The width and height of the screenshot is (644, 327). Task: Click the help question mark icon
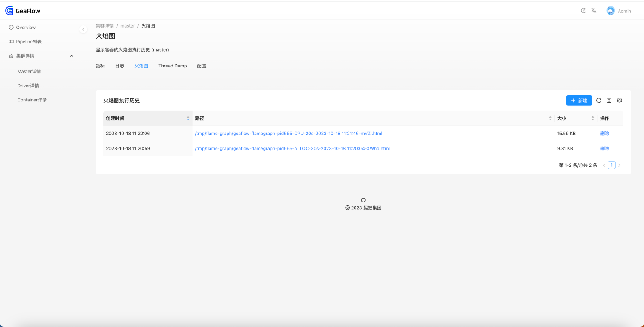(583, 10)
